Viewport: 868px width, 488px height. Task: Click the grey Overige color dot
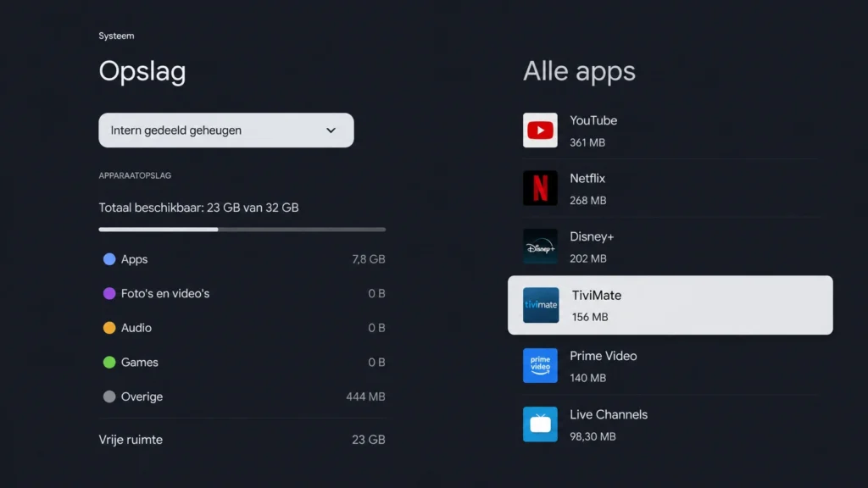coord(109,396)
